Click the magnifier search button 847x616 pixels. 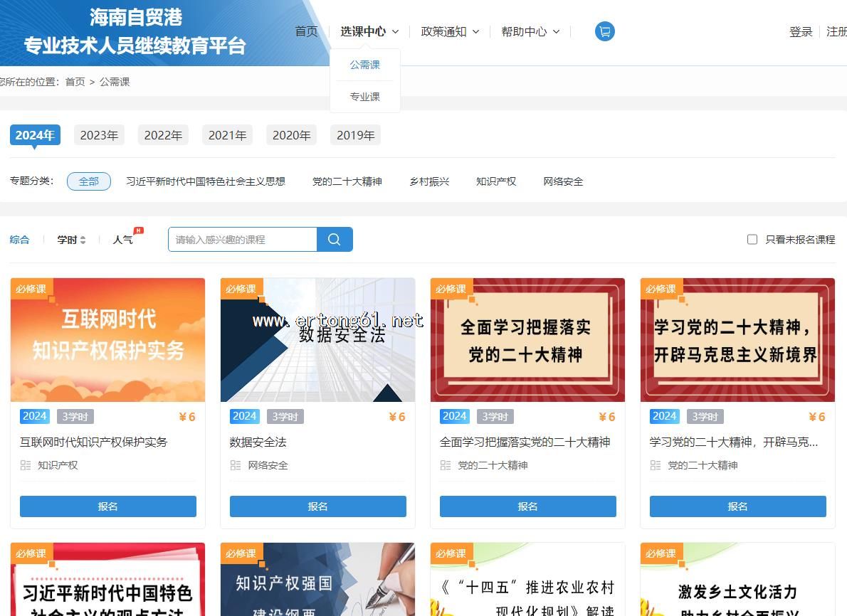[x=335, y=240]
